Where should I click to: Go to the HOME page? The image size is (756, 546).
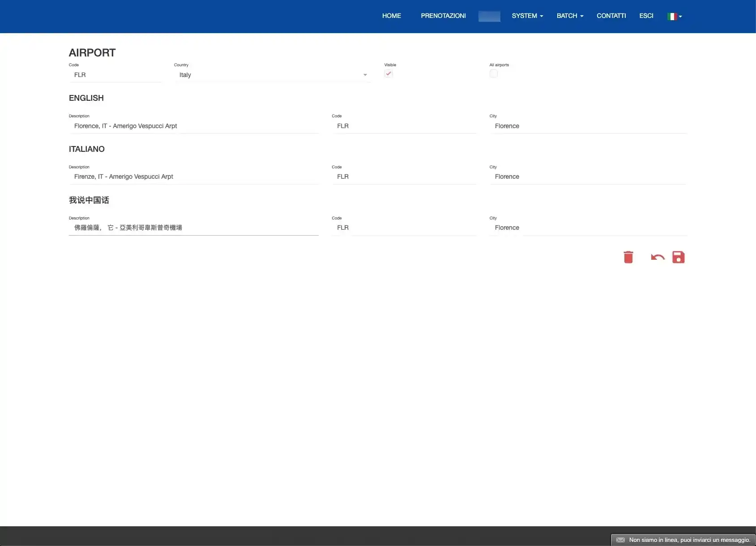click(391, 16)
